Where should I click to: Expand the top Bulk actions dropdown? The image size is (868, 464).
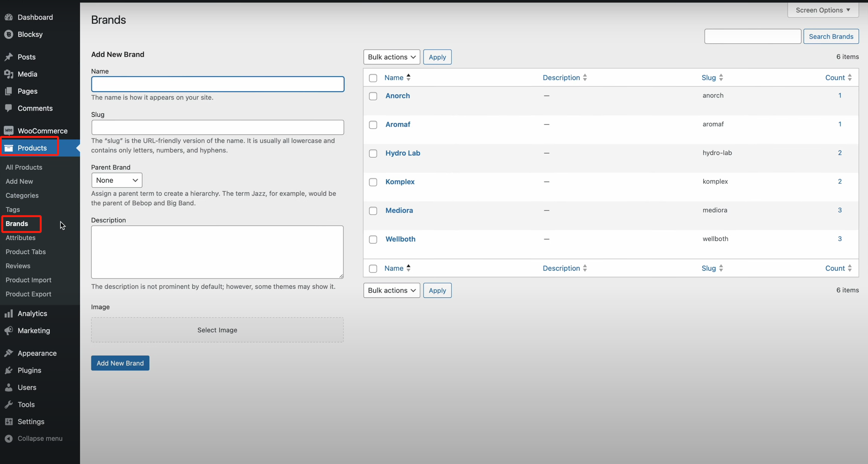391,57
